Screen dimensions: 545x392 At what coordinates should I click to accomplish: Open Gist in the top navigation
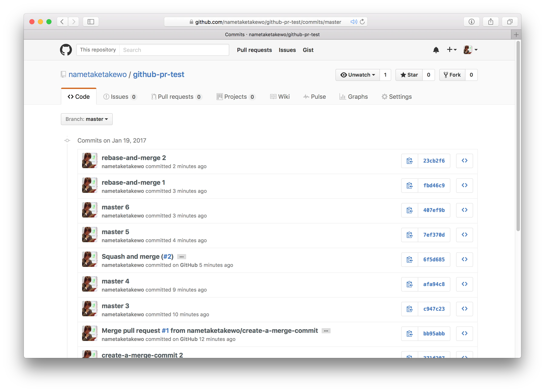coord(308,50)
